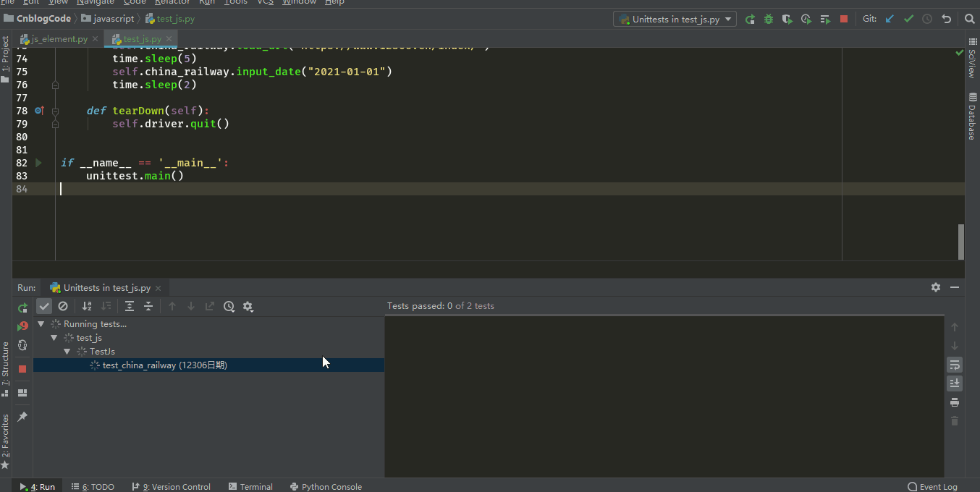Click the fold marker at line 78
This screenshot has width=980, height=492.
coord(55,111)
